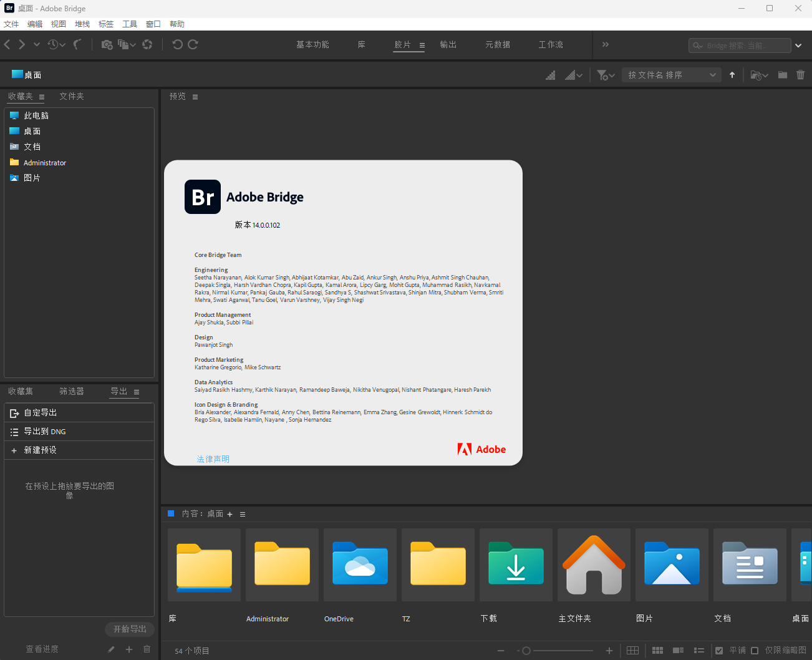Image resolution: width=812 pixels, height=660 pixels.
Task: Select the 库 folder thumbnail
Action: pyautogui.click(x=204, y=565)
